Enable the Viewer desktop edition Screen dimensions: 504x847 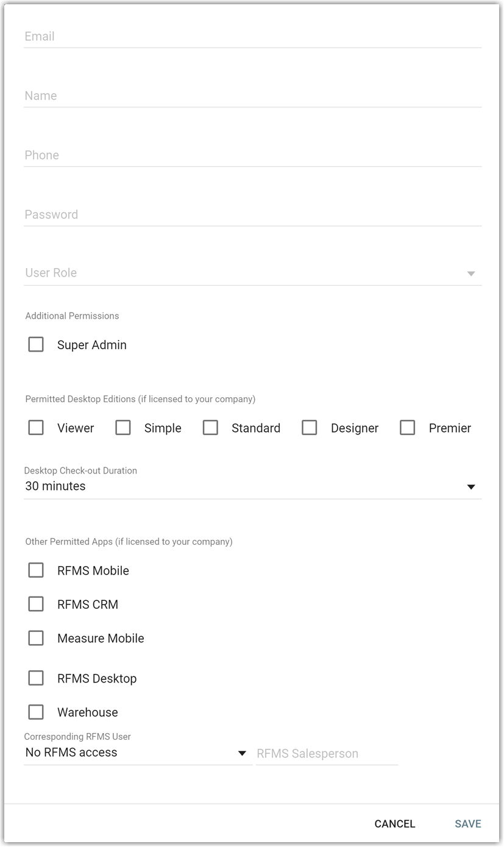pos(36,428)
